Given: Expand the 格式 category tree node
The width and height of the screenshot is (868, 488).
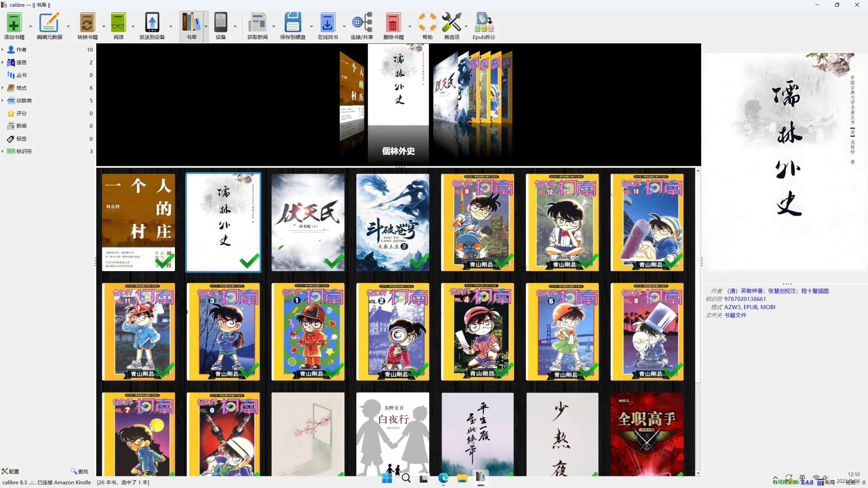Looking at the screenshot, I should pyautogui.click(x=2, y=88).
